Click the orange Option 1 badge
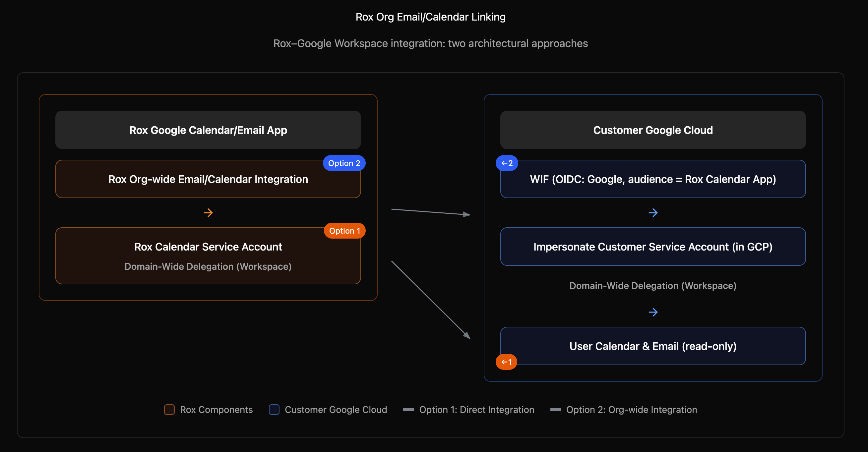 [344, 231]
